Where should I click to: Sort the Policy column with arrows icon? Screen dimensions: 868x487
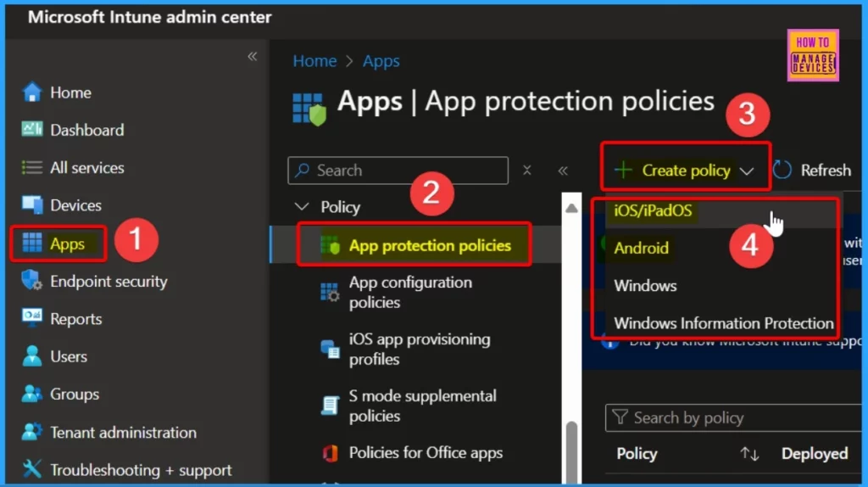(x=749, y=454)
